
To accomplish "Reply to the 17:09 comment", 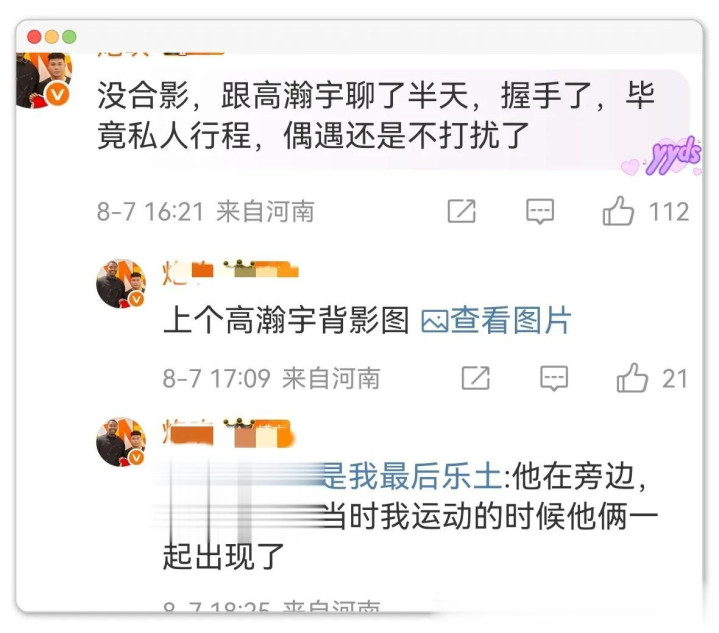I will tap(554, 378).
